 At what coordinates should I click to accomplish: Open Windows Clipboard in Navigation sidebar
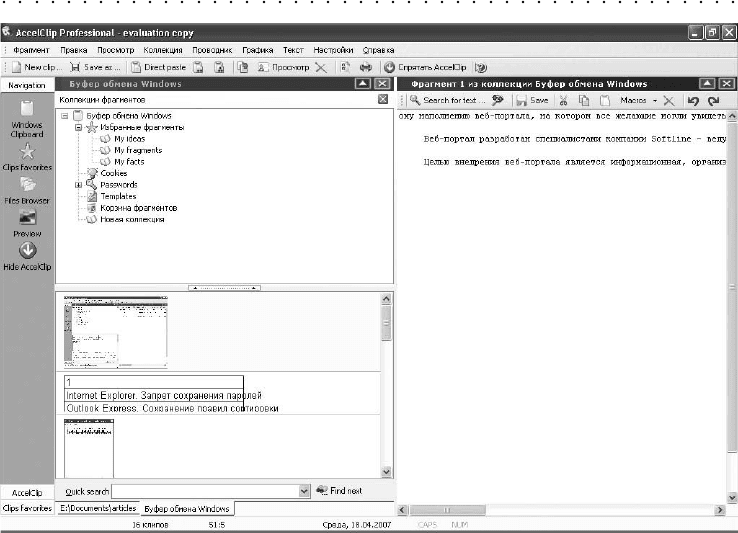(27, 118)
